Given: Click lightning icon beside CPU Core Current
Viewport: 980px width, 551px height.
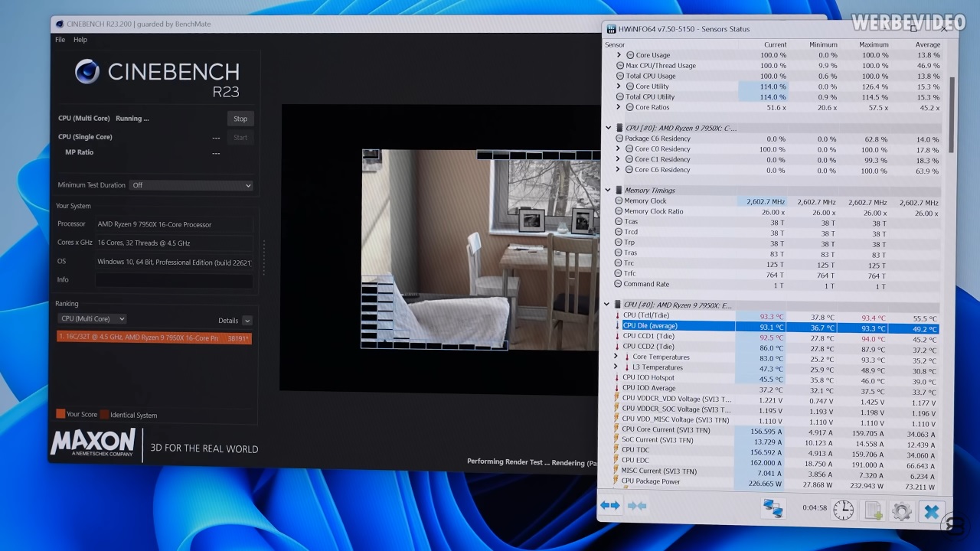Looking at the screenshot, I should coord(617,429).
